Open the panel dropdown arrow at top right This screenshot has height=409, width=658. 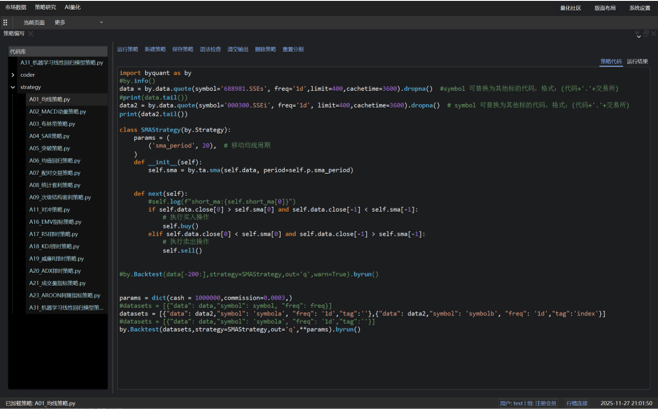coord(638,34)
